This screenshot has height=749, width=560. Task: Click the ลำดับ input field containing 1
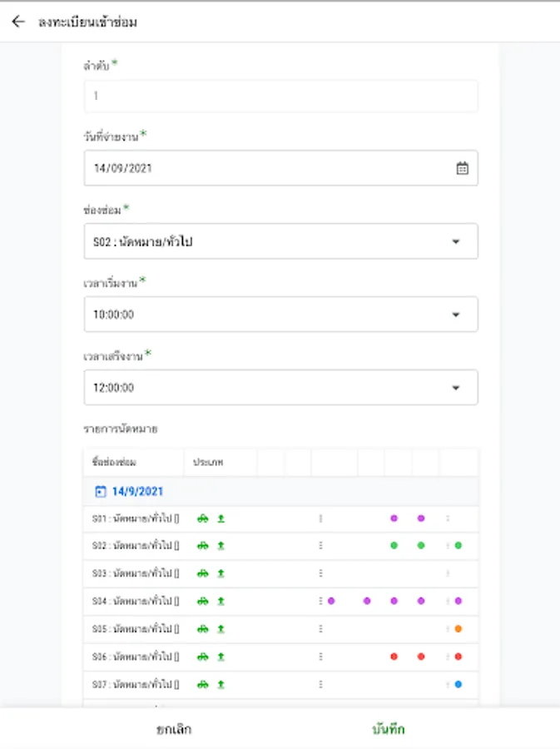281,96
